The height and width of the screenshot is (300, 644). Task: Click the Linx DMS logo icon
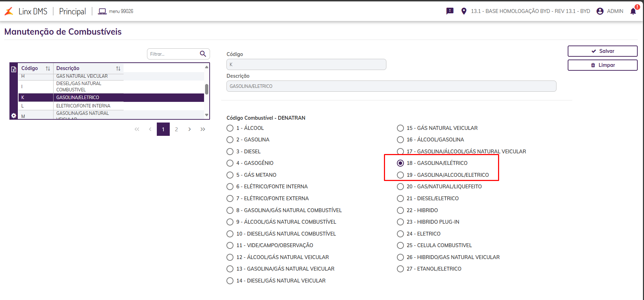(9, 11)
